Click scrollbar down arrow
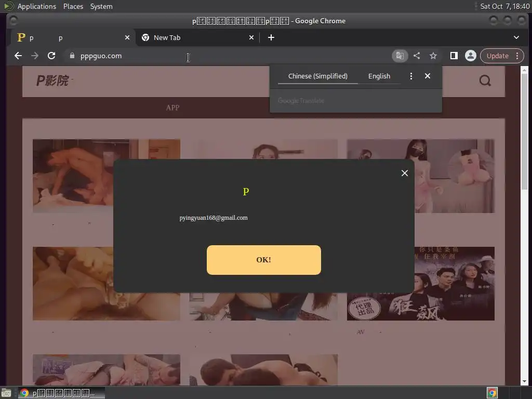Viewport: 532px width, 399px height. tap(524, 381)
